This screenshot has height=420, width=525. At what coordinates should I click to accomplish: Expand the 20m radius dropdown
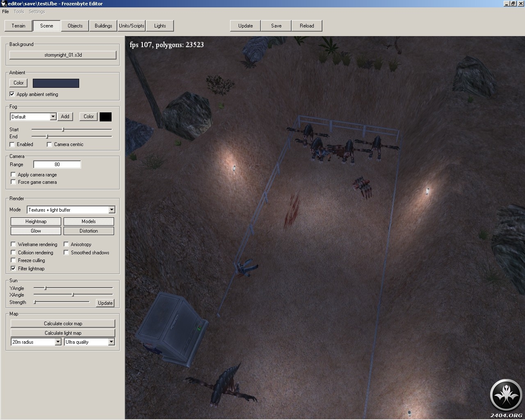click(x=58, y=342)
